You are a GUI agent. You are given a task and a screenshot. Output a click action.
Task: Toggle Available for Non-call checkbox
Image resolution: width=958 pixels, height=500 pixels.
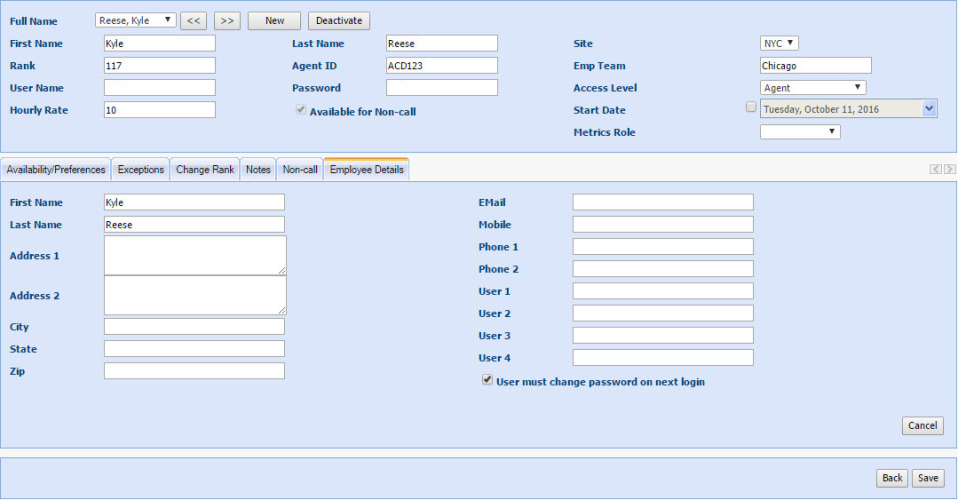[300, 111]
